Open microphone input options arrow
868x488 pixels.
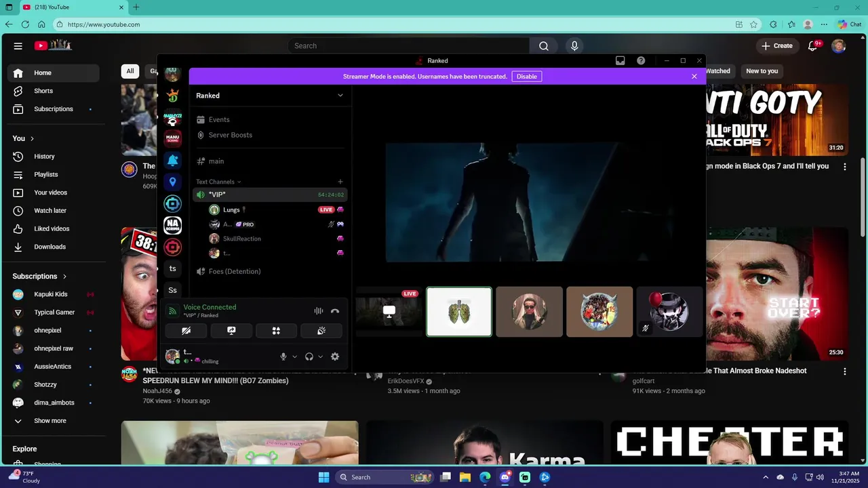click(294, 357)
